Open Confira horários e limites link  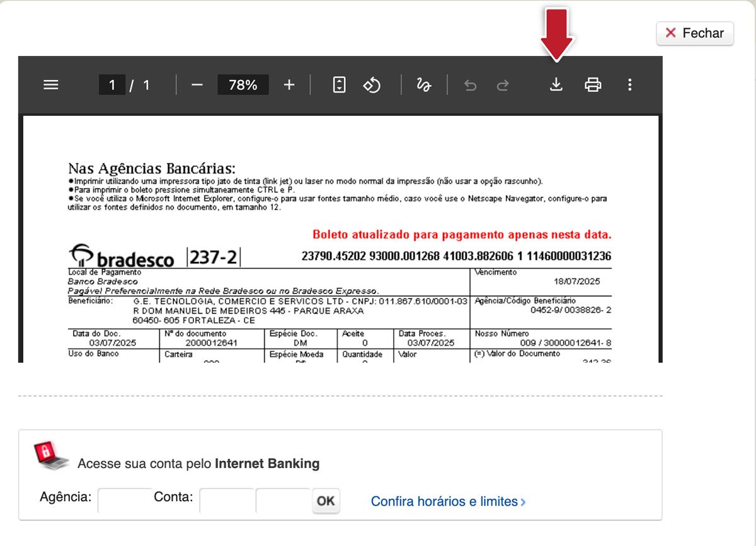pos(448,502)
